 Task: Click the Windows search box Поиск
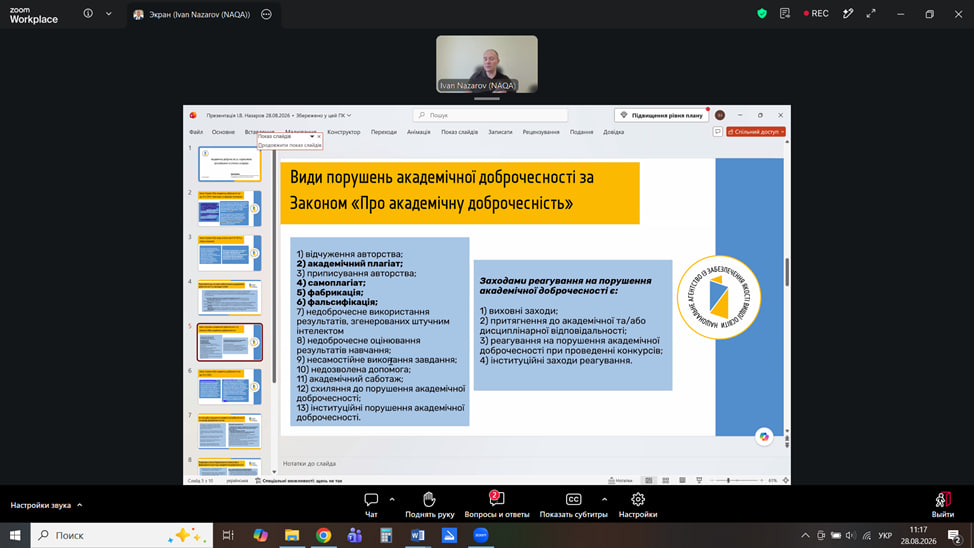(122, 535)
